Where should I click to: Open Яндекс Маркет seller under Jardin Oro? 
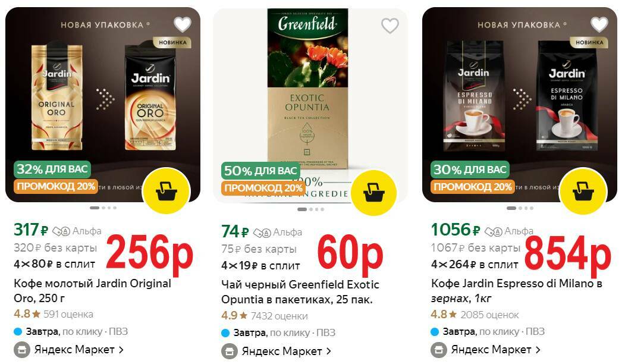point(68,350)
